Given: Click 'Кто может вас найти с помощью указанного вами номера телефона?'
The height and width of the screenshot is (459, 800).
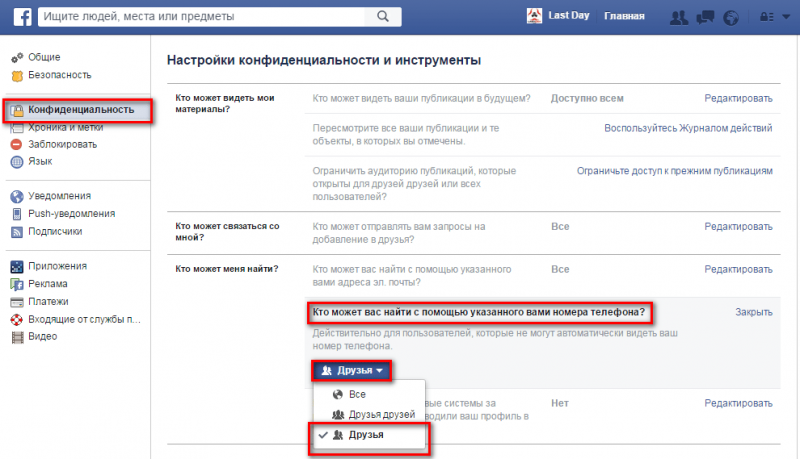Looking at the screenshot, I should click(x=479, y=312).
